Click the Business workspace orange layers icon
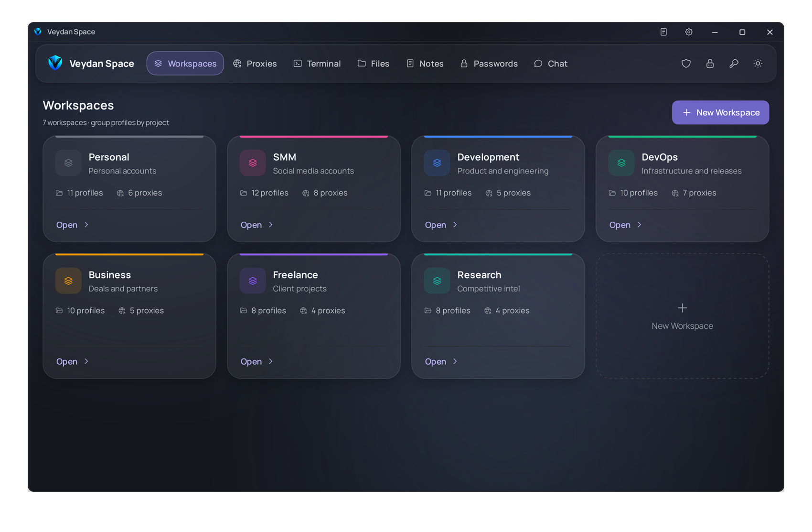The width and height of the screenshot is (812, 532). coord(68,281)
